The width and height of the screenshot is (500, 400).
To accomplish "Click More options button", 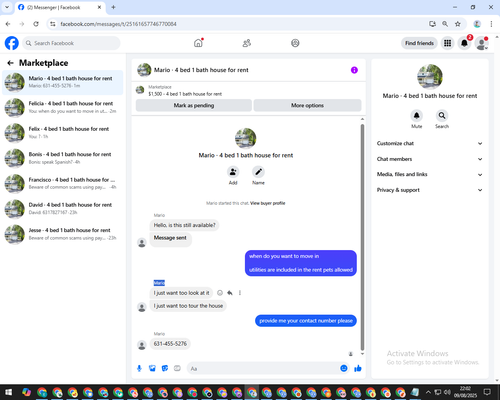I will (307, 105).
